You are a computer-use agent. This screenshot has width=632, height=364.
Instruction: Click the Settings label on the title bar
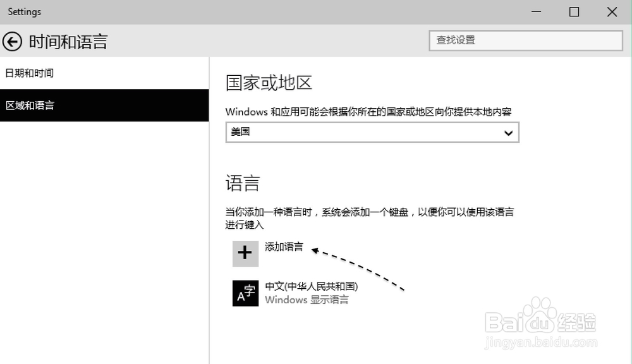(x=24, y=11)
